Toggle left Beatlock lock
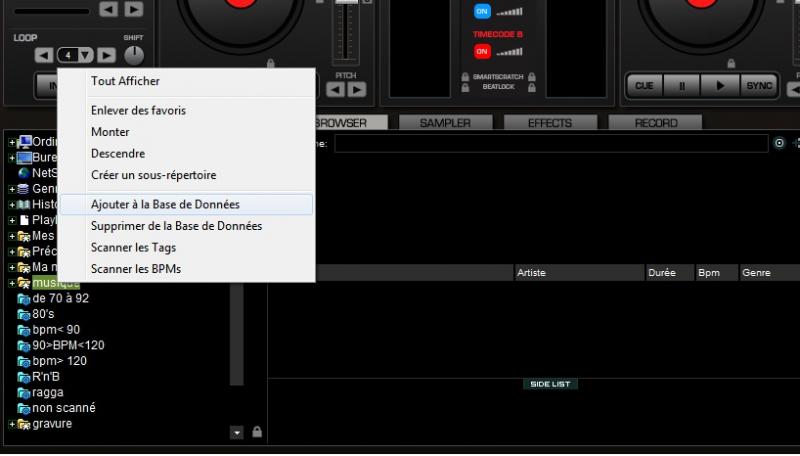This screenshot has width=800, height=456. point(465,88)
